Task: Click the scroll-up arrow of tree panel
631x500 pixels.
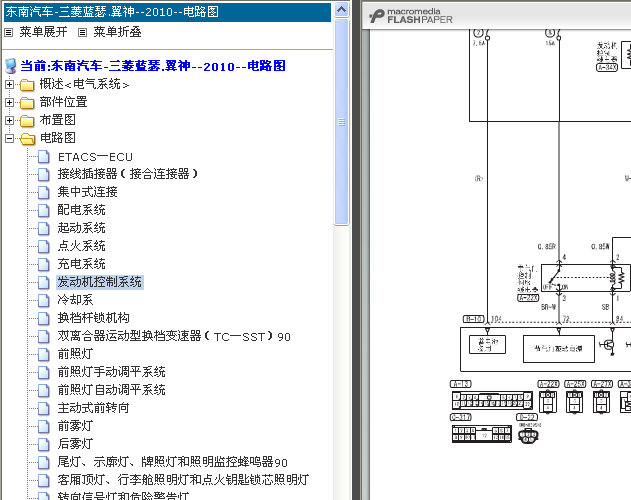Action: [x=342, y=10]
